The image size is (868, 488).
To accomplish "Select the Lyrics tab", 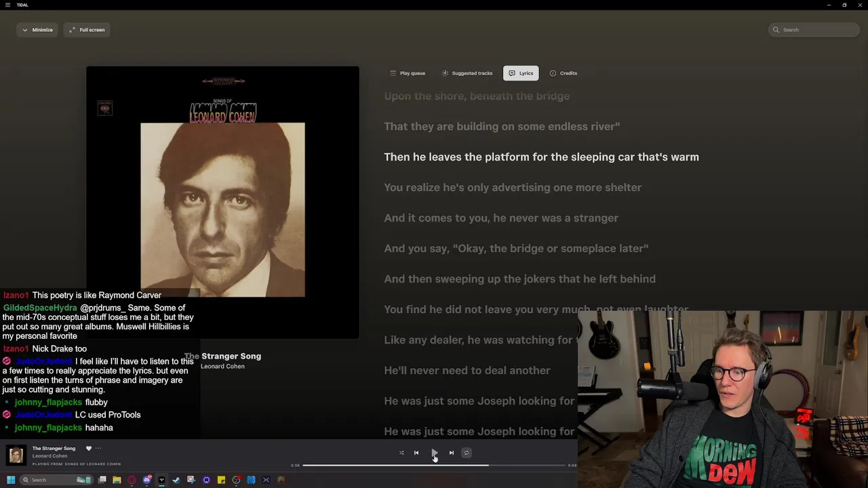I will 521,73.
